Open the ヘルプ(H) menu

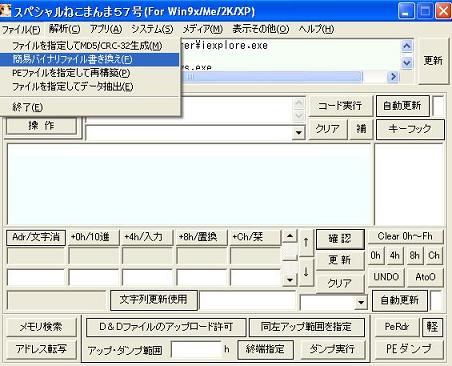point(316,29)
